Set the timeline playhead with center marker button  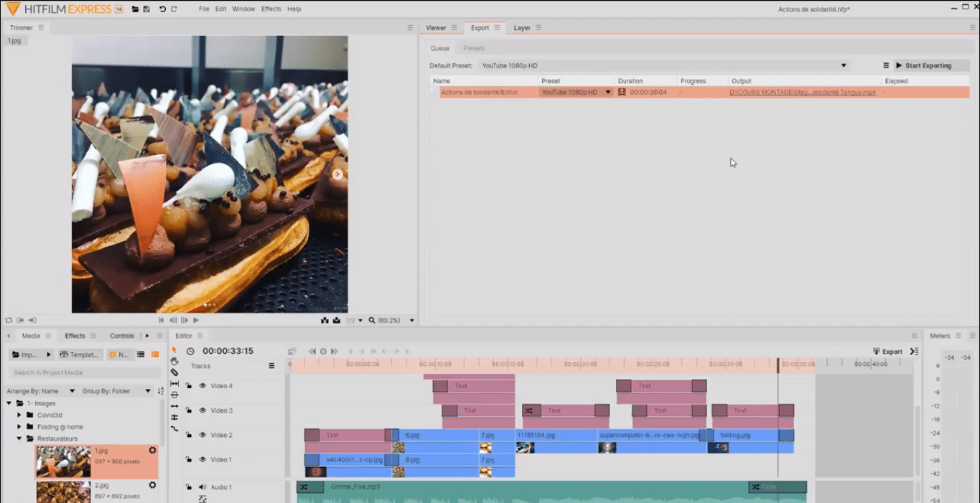click(x=323, y=352)
